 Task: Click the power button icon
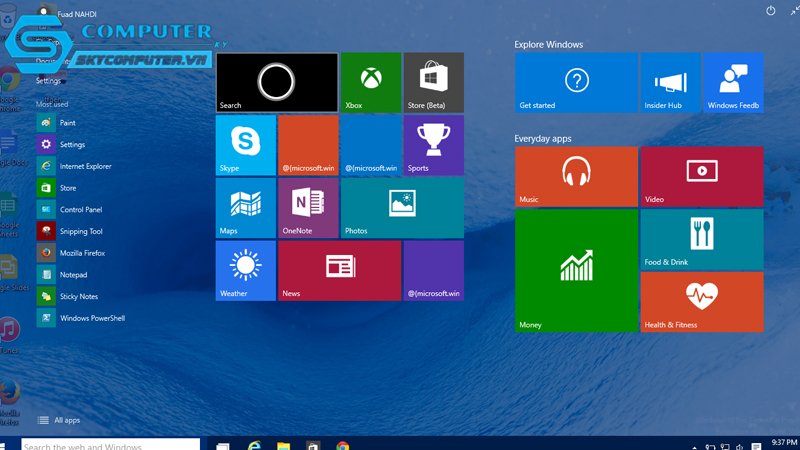(770, 10)
